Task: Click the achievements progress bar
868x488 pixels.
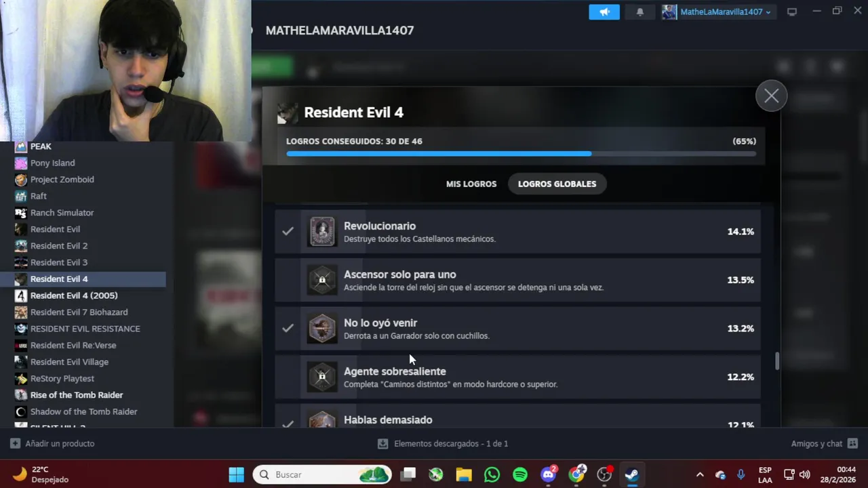Action: coord(521,154)
